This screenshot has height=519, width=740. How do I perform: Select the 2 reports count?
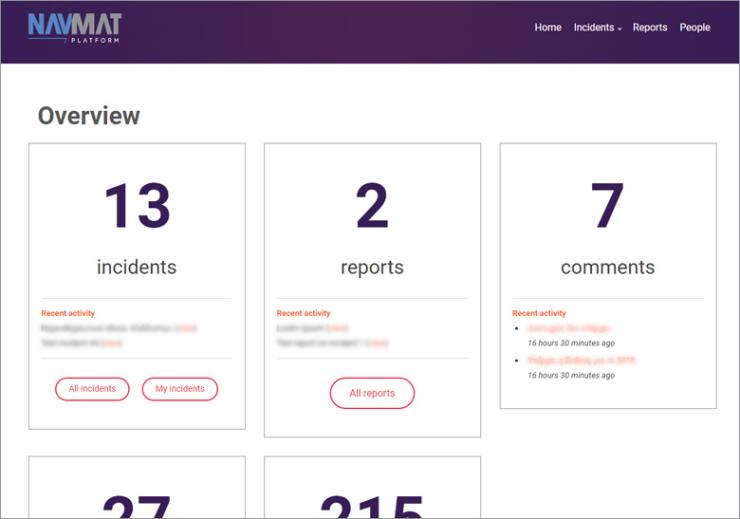372,206
